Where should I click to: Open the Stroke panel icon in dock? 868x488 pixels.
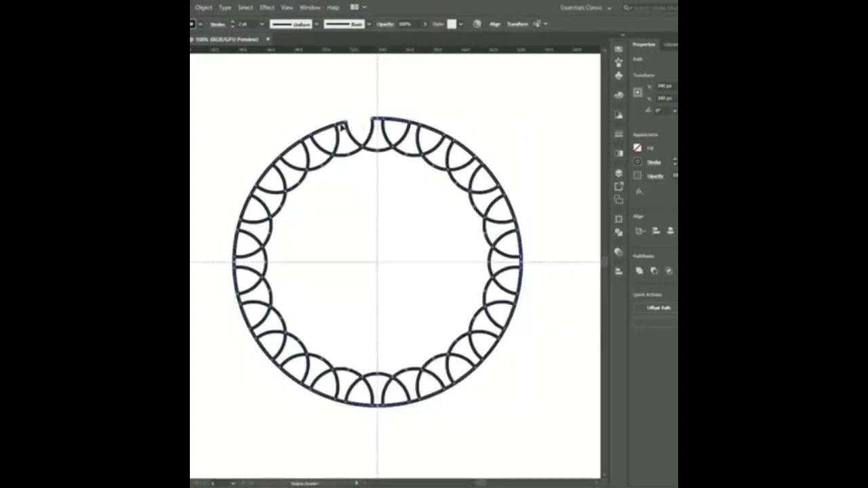[618, 134]
